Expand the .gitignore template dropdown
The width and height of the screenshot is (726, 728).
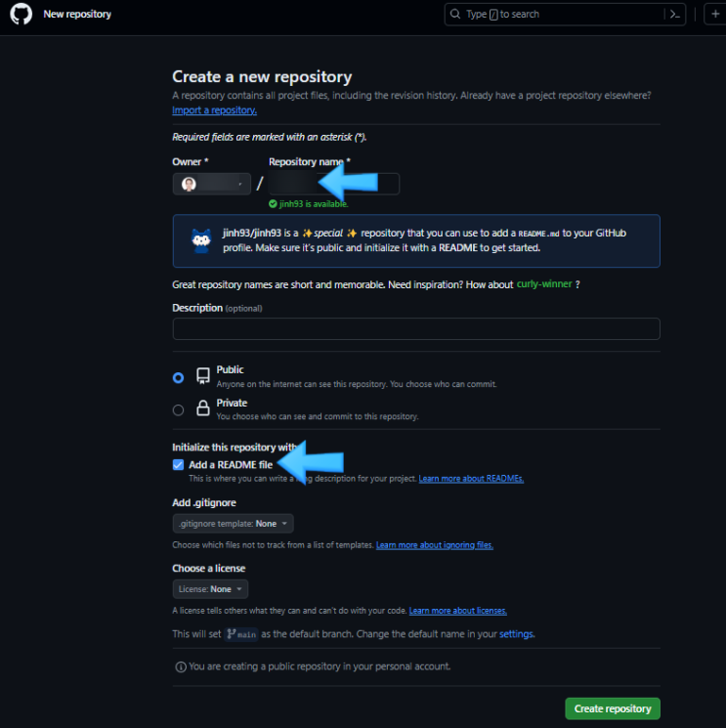pyautogui.click(x=233, y=524)
